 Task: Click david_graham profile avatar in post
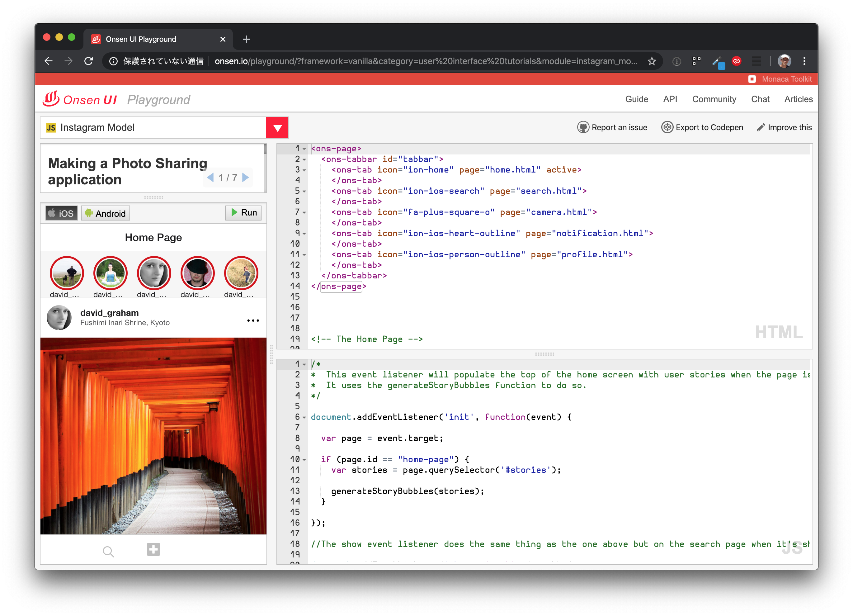pyautogui.click(x=59, y=318)
